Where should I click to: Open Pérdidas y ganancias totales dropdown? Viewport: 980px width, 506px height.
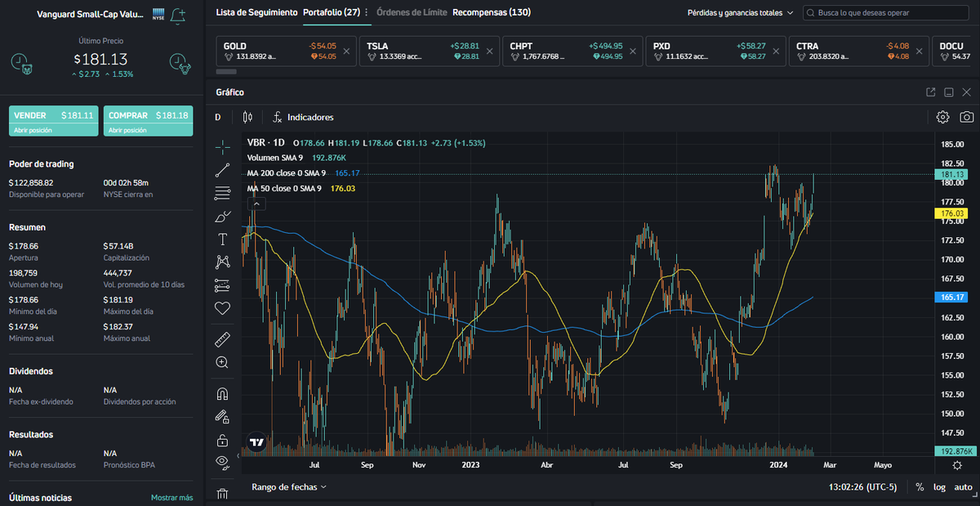coord(741,13)
